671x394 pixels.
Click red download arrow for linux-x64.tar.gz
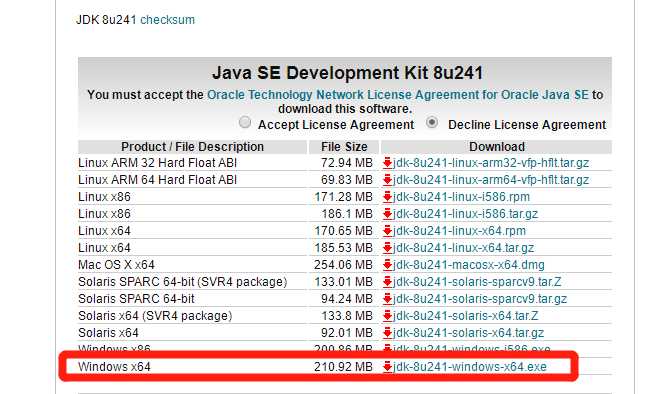click(x=387, y=248)
